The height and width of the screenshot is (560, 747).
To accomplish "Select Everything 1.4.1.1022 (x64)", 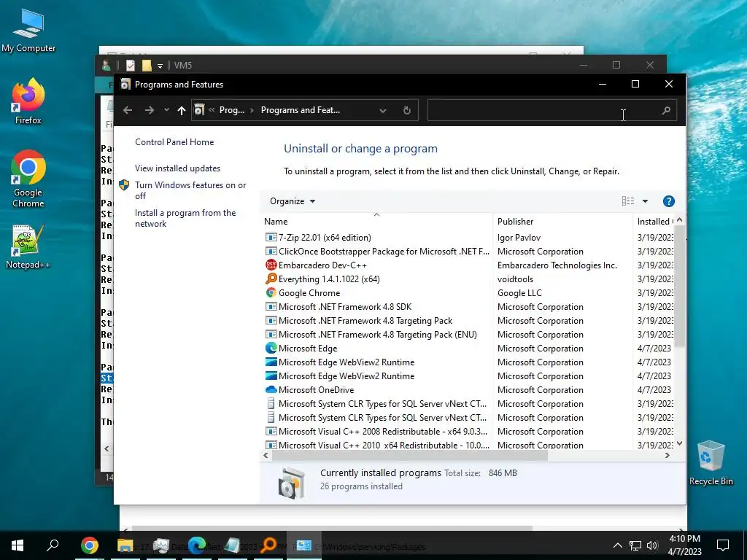I will pyautogui.click(x=329, y=279).
